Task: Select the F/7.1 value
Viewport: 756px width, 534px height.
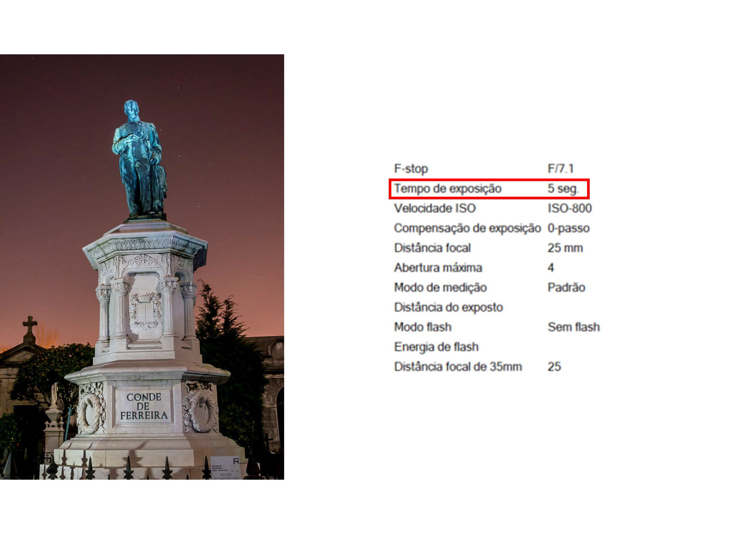Action: coord(561,169)
